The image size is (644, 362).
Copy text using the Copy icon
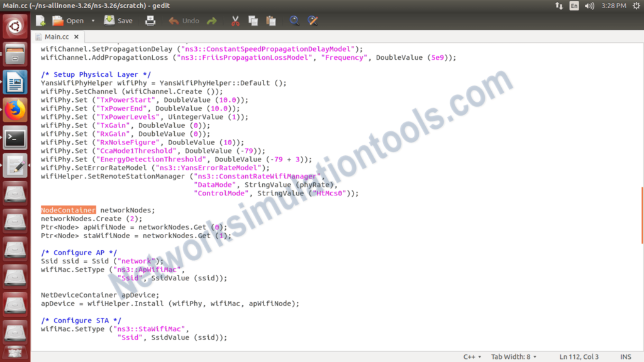click(x=253, y=20)
